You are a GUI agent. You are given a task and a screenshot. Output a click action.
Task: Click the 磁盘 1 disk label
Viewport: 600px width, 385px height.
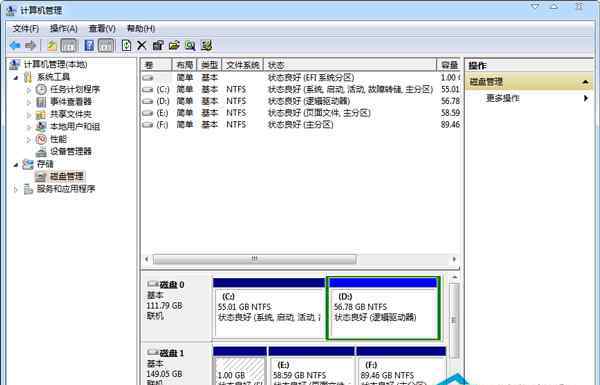[x=172, y=353]
